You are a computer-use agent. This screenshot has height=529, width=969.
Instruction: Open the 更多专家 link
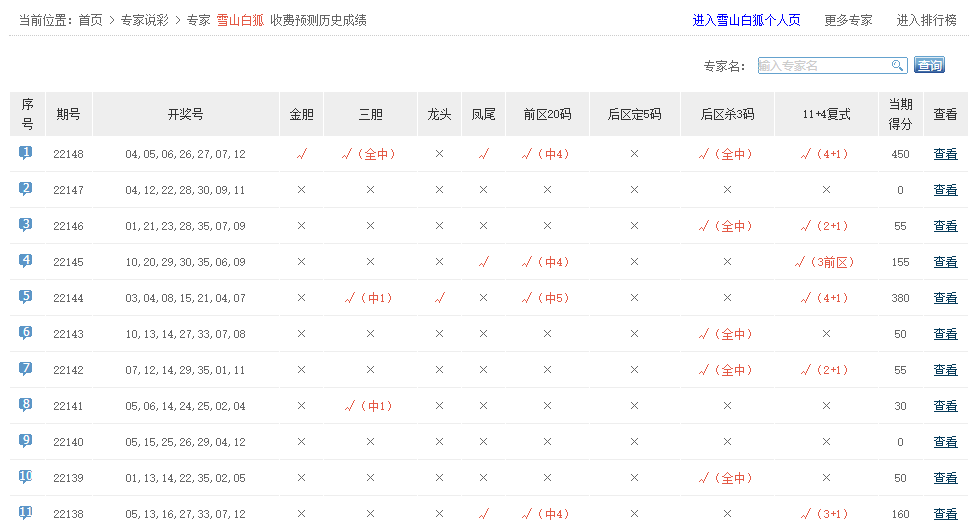(848, 20)
